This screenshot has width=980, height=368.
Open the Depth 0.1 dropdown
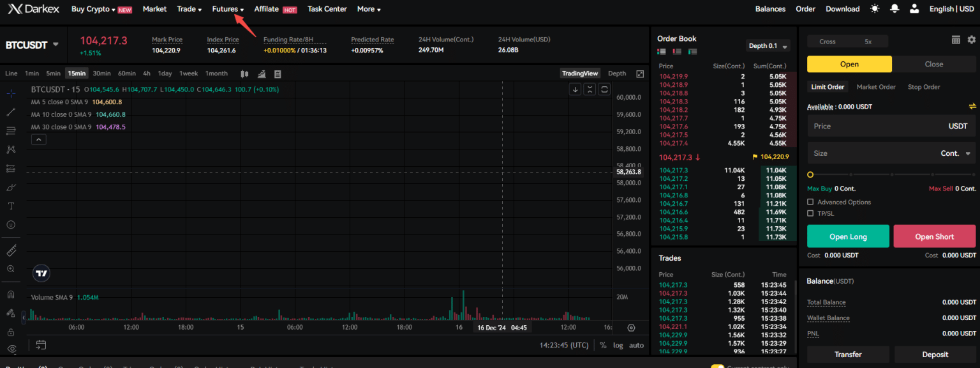click(768, 45)
